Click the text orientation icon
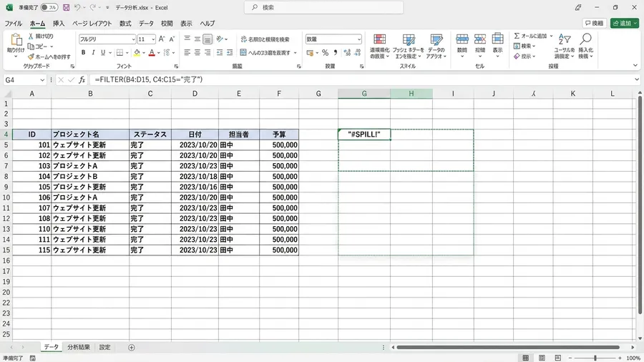This screenshot has width=644, height=362. (220, 39)
